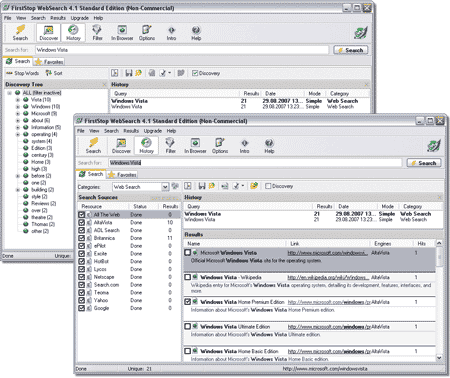The height and width of the screenshot is (378, 450).
Task: Expand Microsoft (9) tree node
Action: click(18, 114)
